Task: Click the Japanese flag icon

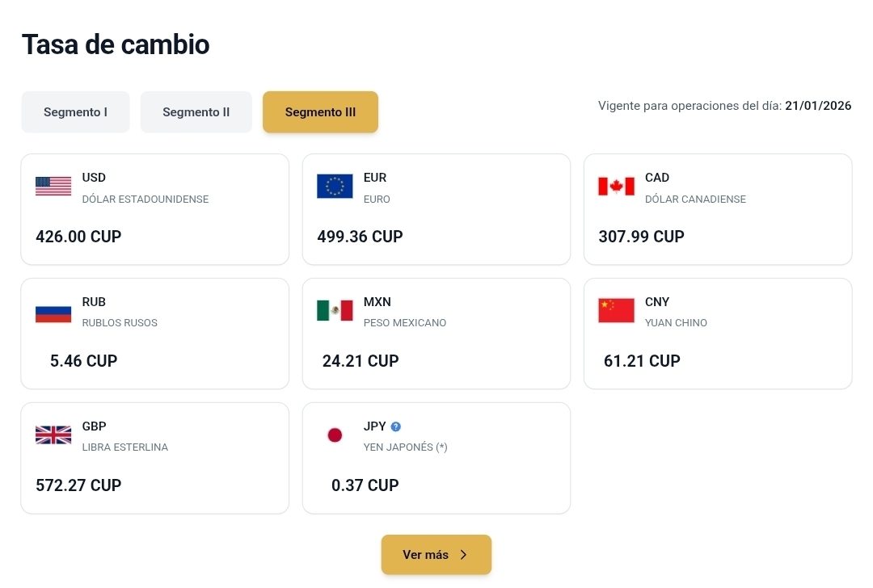Action: tap(335, 435)
